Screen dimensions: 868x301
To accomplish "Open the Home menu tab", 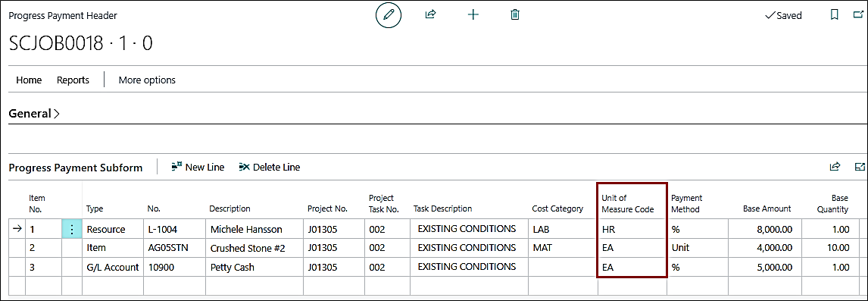I will (29, 80).
